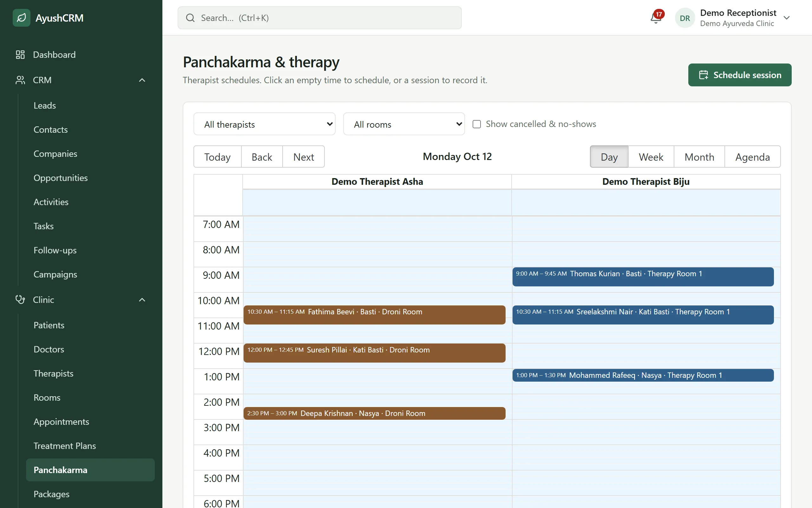
Task: Click the Today button
Action: click(217, 157)
